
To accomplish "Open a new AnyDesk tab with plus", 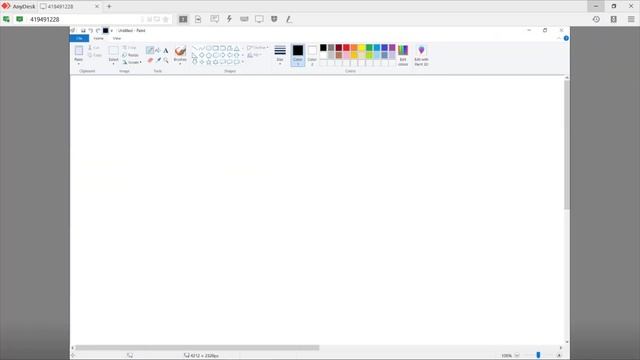I will pos(109,7).
